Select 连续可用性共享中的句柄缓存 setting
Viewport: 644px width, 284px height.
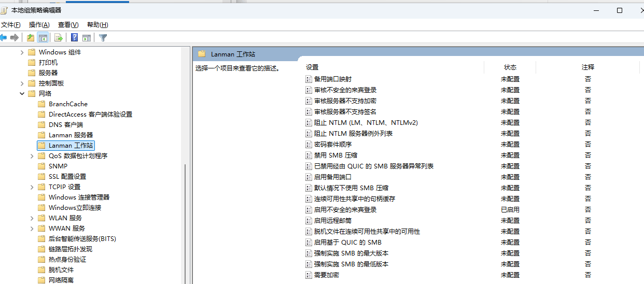[355, 199]
